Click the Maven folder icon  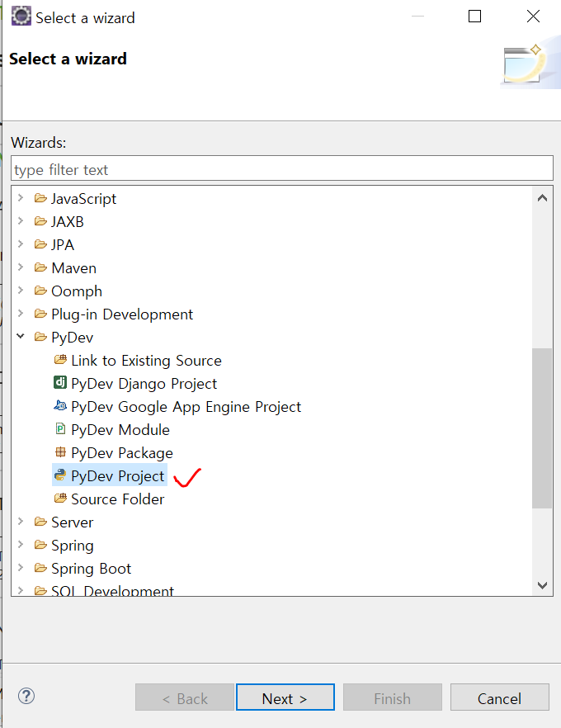40,268
